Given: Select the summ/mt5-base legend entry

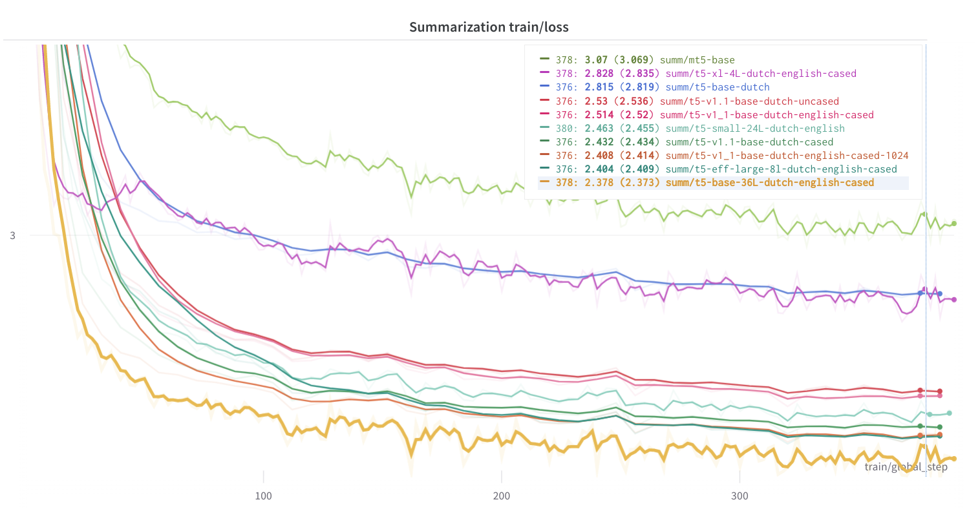Looking at the screenshot, I should click(697, 59).
